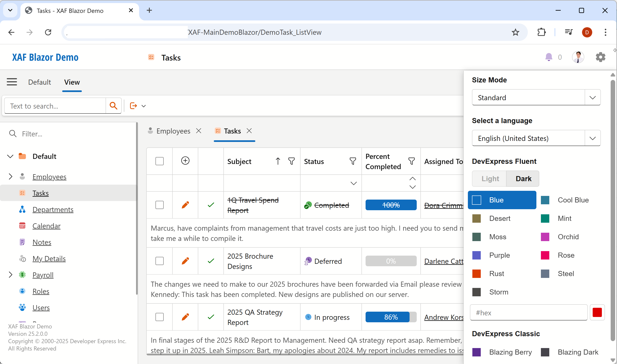Switch to the Employees tab
Screen dimensions: 617x364
pos(173,131)
